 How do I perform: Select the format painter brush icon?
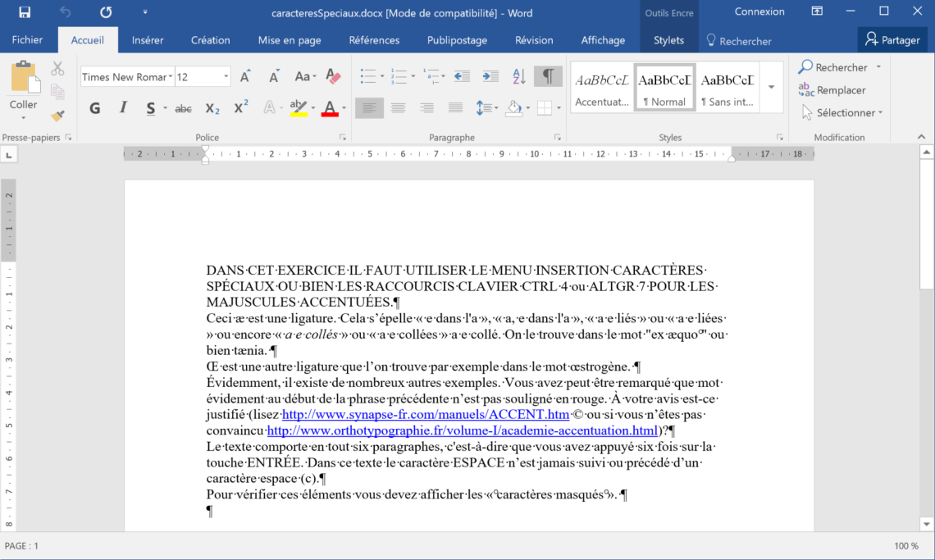57,115
